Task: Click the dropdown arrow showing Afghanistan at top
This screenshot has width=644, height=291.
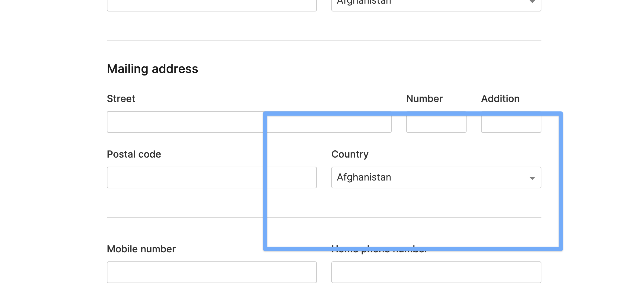Action: coord(533,3)
